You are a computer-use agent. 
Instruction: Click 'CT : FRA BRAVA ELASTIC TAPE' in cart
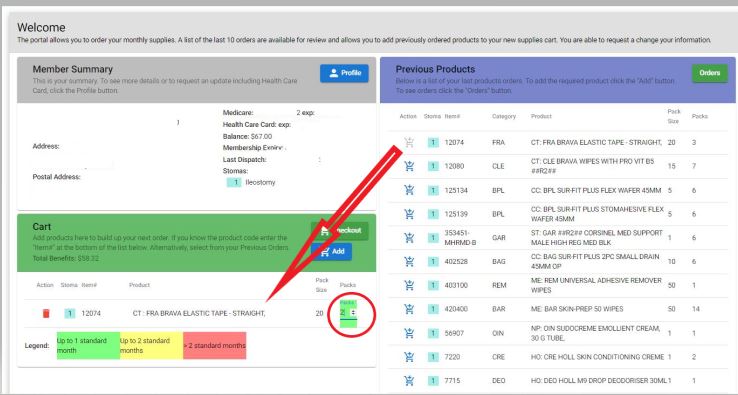click(199, 313)
